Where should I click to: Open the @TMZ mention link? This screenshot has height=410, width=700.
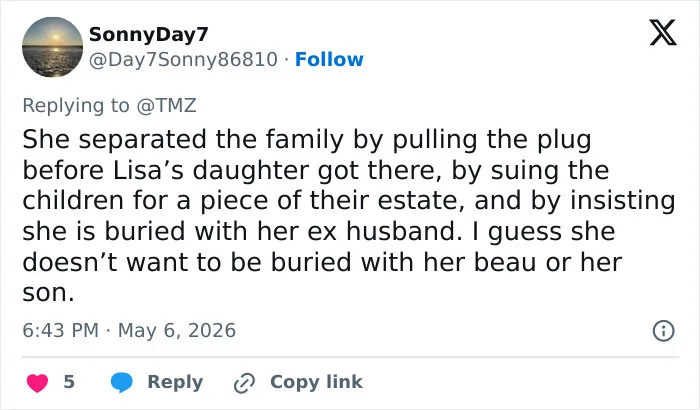click(x=167, y=105)
